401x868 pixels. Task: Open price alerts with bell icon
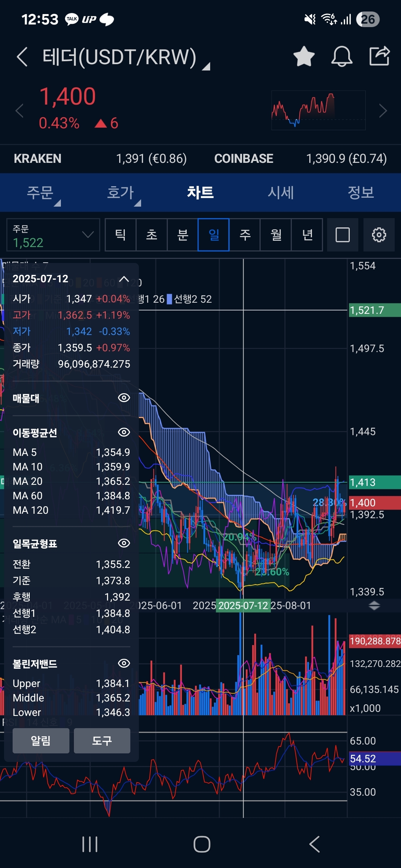coord(342,57)
